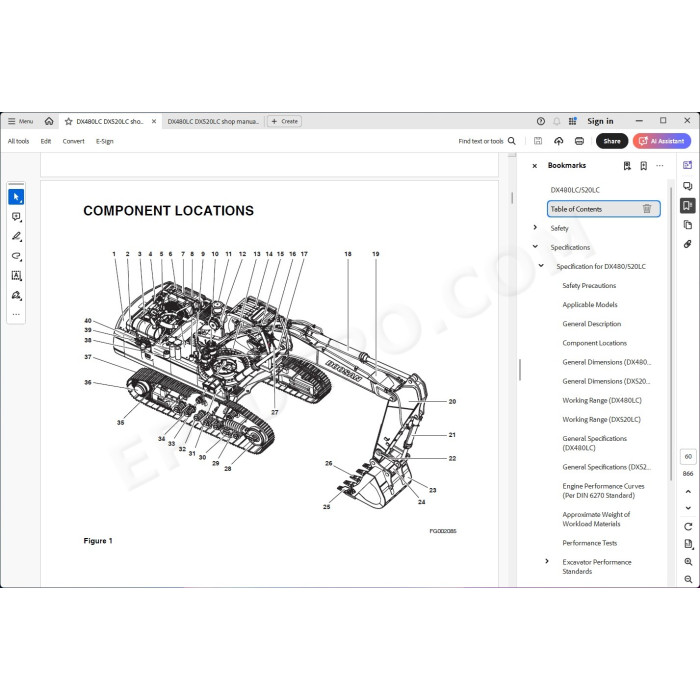Select the DX480LC/520LC bookmark
The image size is (700, 700).
[x=575, y=190]
